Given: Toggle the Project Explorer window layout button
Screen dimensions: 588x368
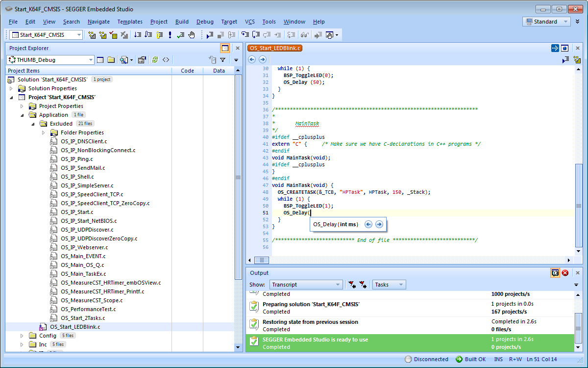Looking at the screenshot, I should point(225,48).
